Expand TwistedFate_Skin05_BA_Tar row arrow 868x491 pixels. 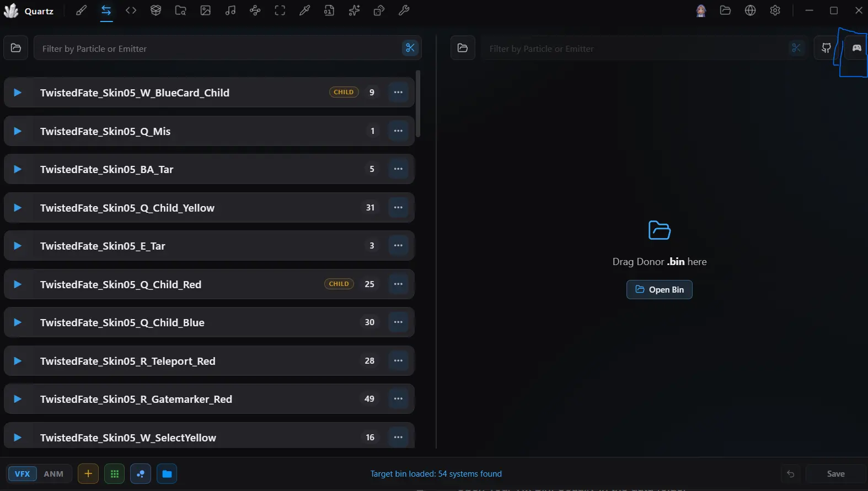click(x=18, y=169)
